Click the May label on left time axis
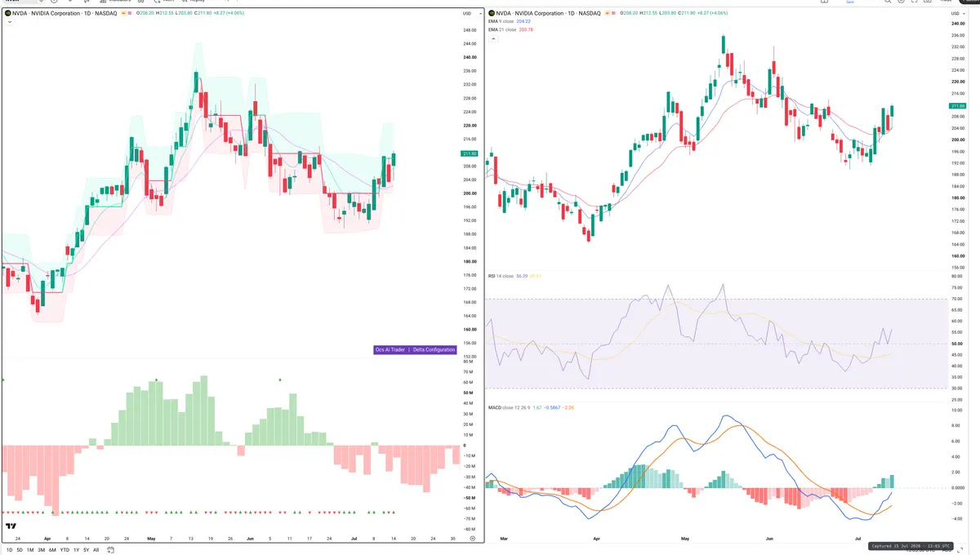This screenshot has height=555, width=980. 150,539
